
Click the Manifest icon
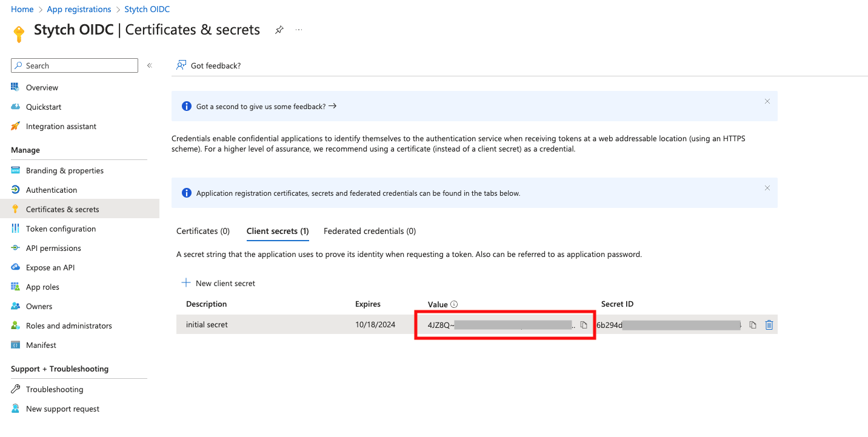15,345
